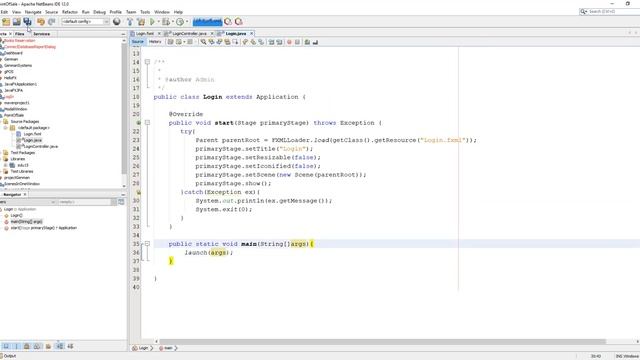The width and height of the screenshot is (640, 360).
Task: Open the default config combo box
Action: tap(85, 22)
